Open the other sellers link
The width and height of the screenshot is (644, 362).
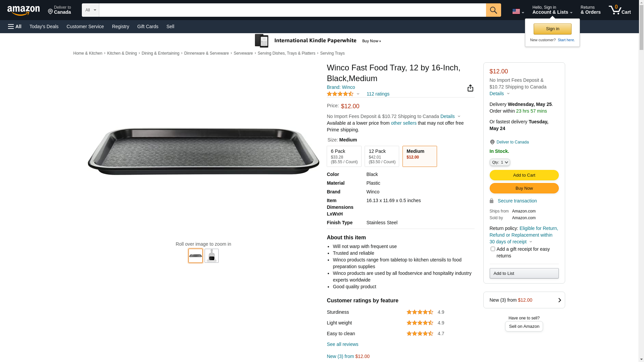pos(404,123)
